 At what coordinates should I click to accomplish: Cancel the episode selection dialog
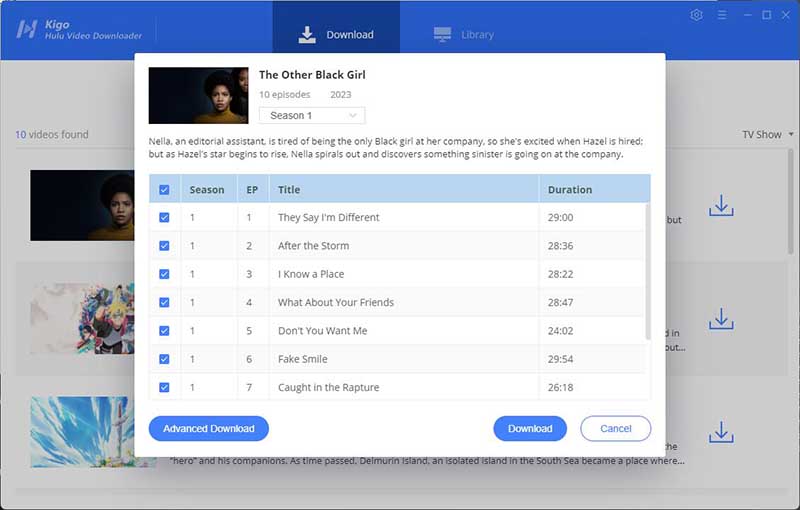pyautogui.click(x=615, y=428)
